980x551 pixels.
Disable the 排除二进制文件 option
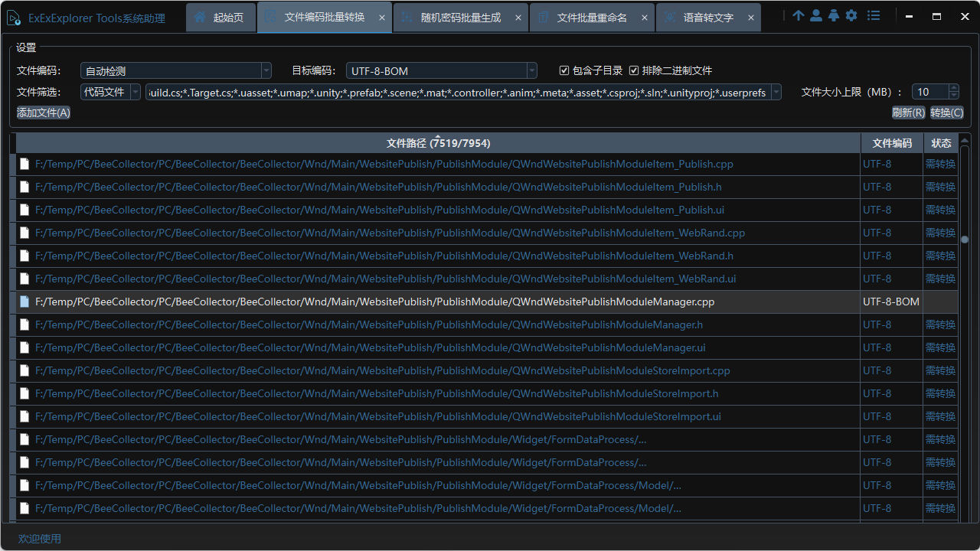point(635,70)
